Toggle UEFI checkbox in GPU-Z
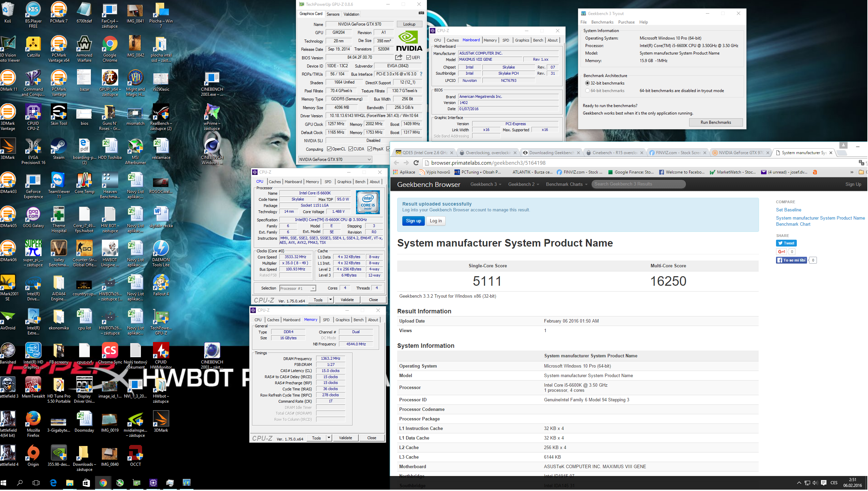The width and height of the screenshot is (868, 491). coord(409,58)
